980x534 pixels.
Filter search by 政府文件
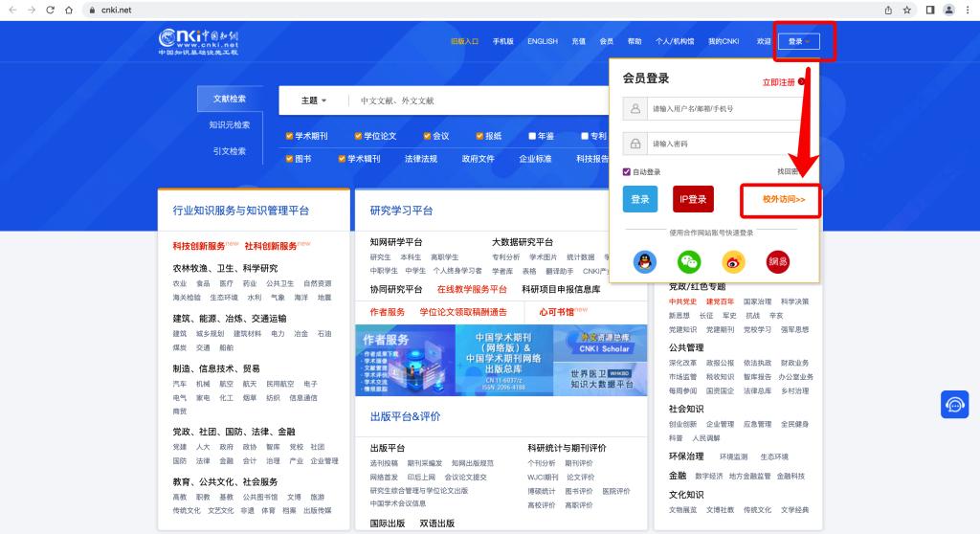pos(479,159)
